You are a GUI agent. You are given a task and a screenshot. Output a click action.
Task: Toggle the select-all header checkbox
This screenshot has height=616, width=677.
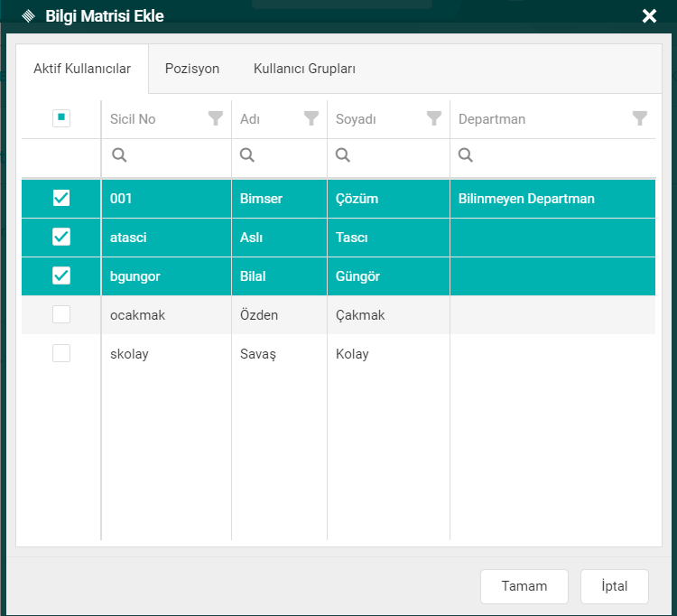point(61,118)
